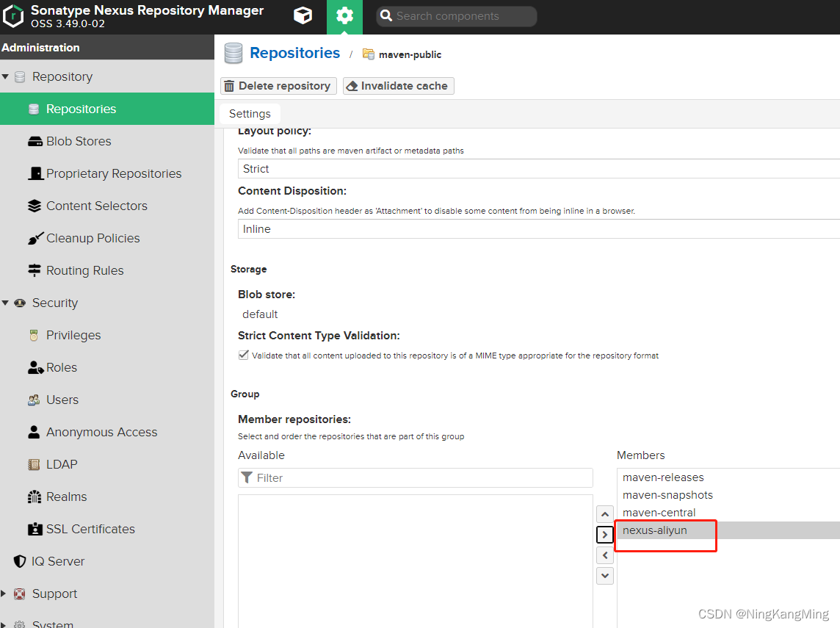
Task: Click the Realms icon
Action: [x=35, y=497]
